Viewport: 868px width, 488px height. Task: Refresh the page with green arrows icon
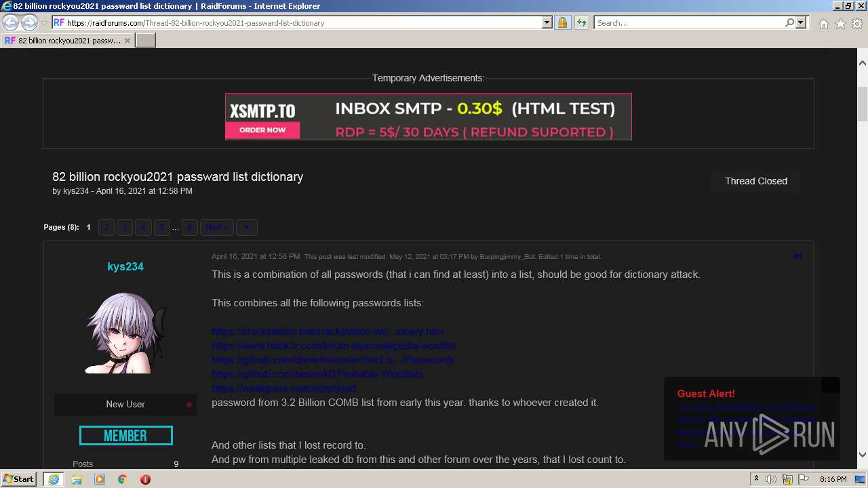(x=581, y=22)
